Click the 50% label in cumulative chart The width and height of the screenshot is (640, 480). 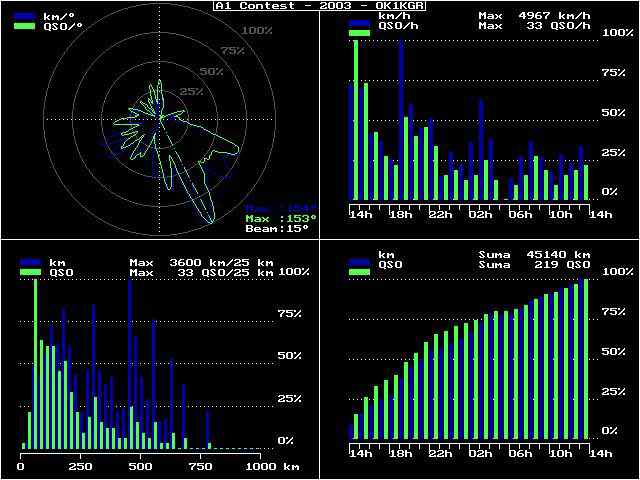[613, 351]
